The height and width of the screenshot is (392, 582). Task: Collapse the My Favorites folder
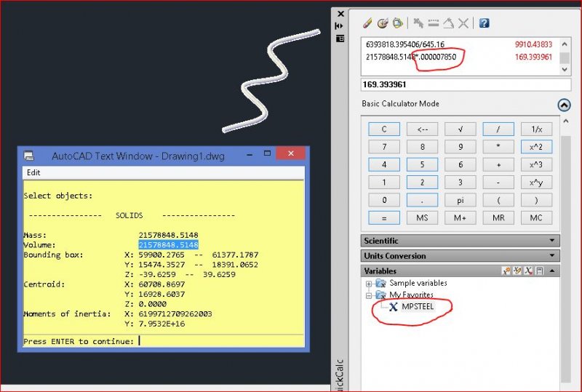[x=368, y=295]
